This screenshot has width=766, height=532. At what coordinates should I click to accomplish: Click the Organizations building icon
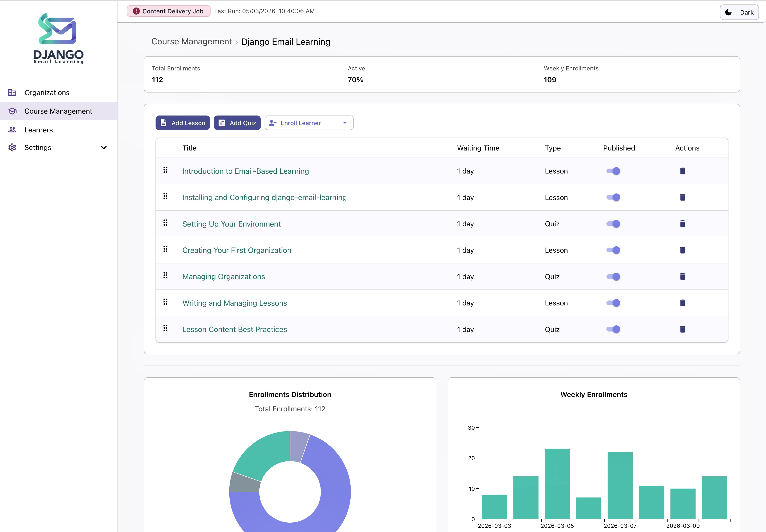(x=12, y=93)
